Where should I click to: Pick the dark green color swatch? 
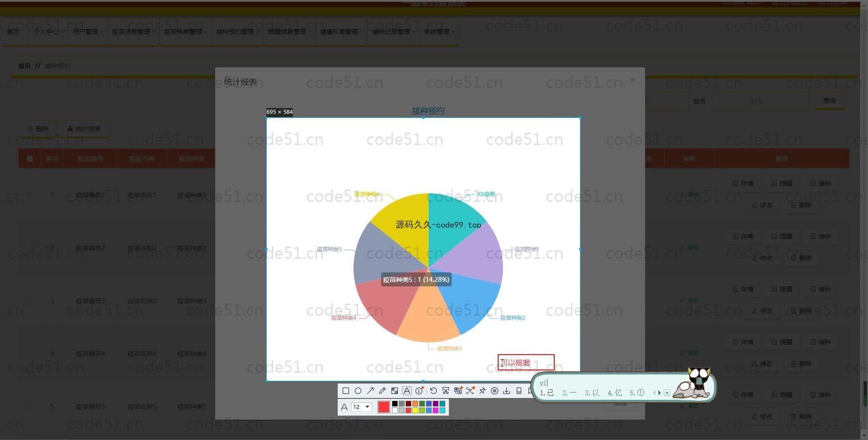[x=422, y=404]
